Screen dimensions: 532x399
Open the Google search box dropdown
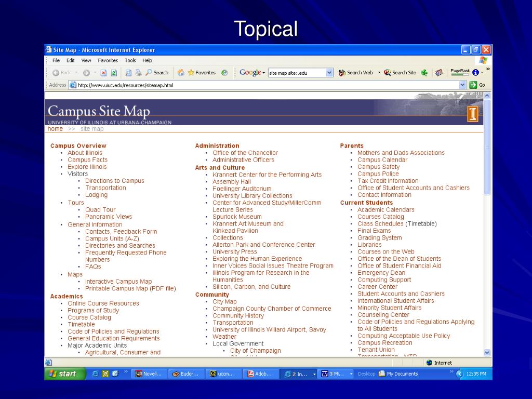pos(329,73)
